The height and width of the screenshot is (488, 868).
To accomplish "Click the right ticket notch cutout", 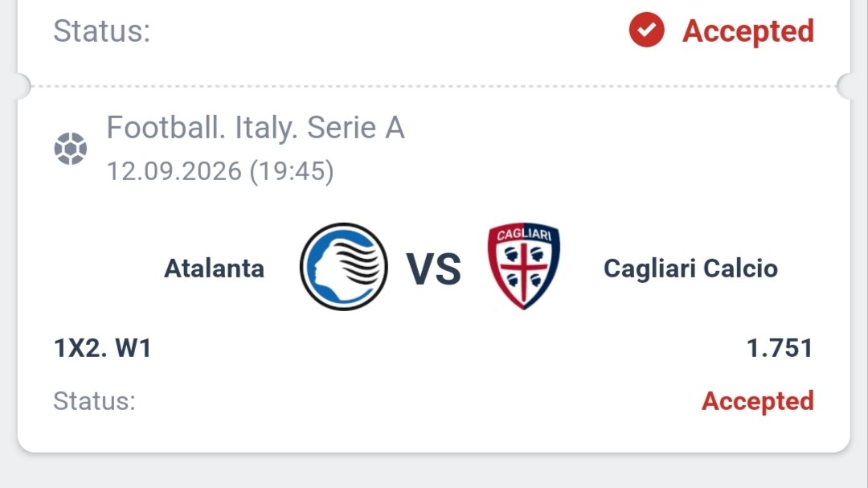I will coord(845,86).
